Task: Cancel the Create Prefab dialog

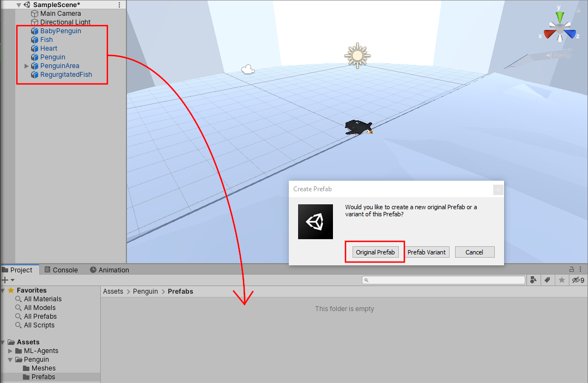Action: 474,252
